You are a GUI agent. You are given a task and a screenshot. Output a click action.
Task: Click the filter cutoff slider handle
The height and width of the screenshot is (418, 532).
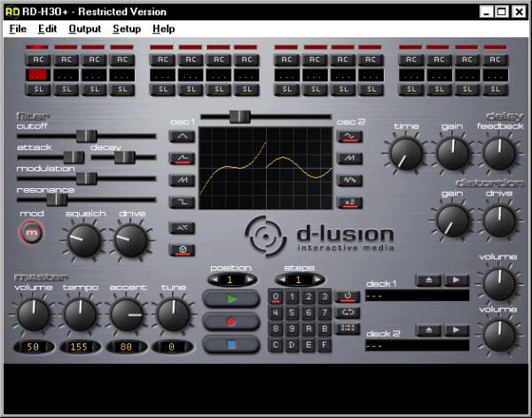pyautogui.click(x=87, y=136)
